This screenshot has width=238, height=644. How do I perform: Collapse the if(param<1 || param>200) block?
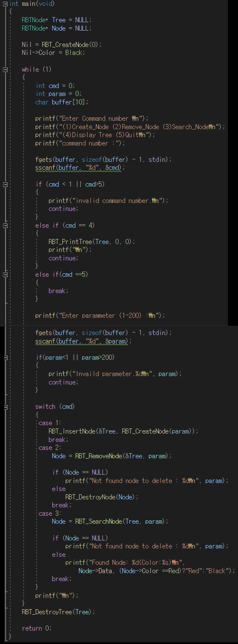tap(5, 358)
